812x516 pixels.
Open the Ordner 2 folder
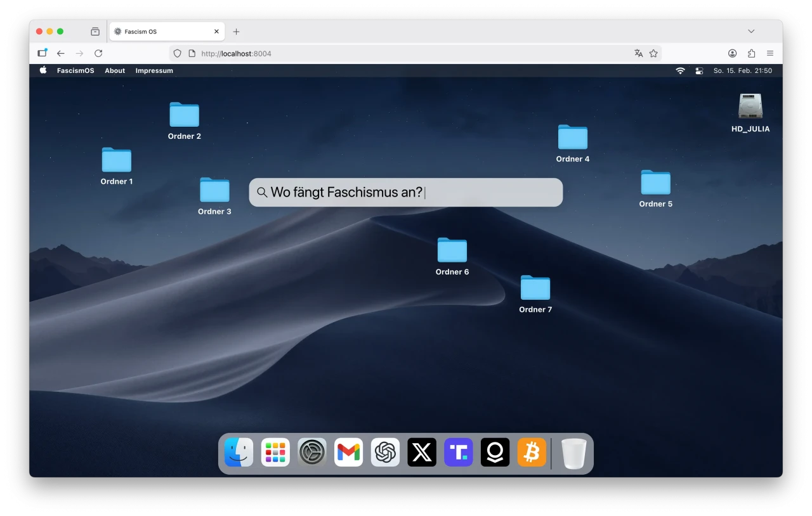tap(185, 115)
